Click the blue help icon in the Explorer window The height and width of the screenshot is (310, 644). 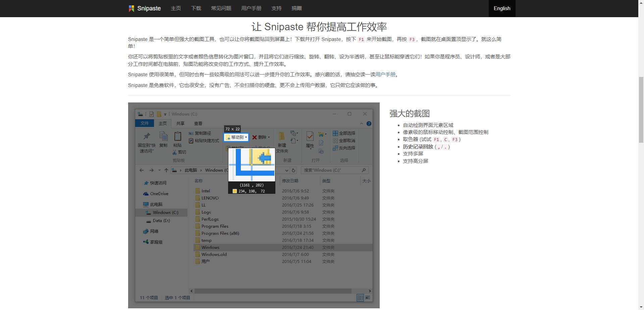(369, 124)
